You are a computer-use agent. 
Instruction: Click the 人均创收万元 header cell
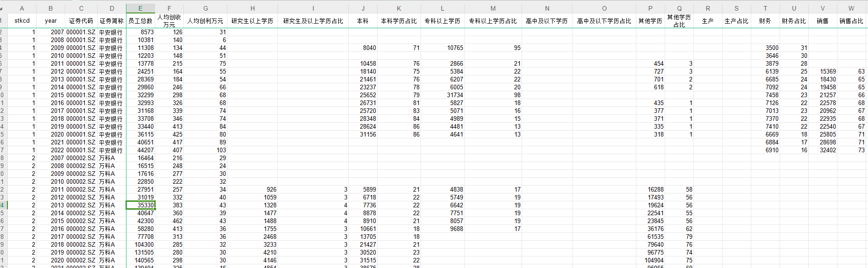(169, 21)
